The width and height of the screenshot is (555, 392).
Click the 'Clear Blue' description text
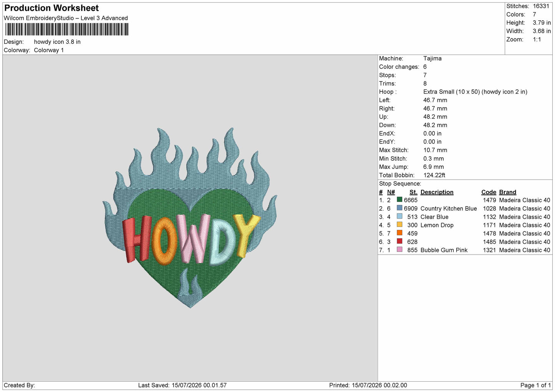[434, 217]
